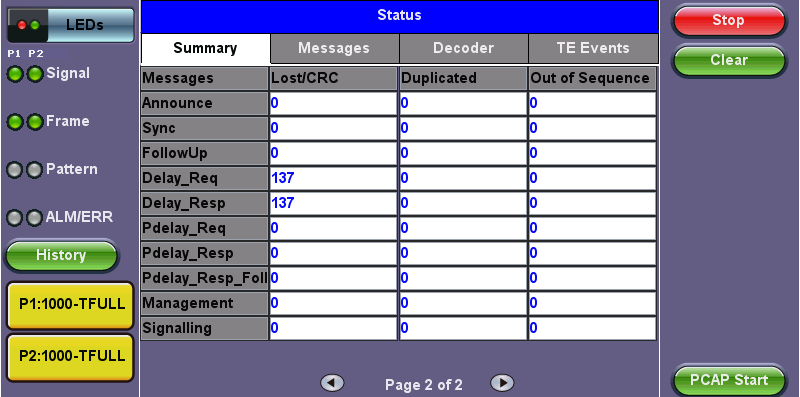Clear the status counters

click(729, 60)
